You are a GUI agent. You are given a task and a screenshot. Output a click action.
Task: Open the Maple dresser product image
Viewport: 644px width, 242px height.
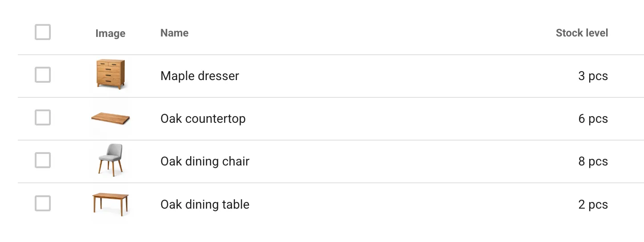(110, 75)
